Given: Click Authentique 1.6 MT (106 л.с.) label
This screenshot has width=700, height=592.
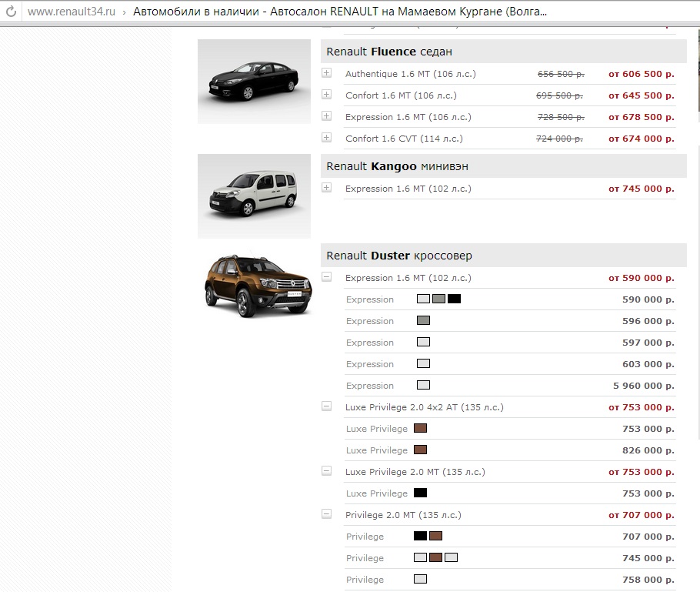Looking at the screenshot, I should tap(410, 74).
